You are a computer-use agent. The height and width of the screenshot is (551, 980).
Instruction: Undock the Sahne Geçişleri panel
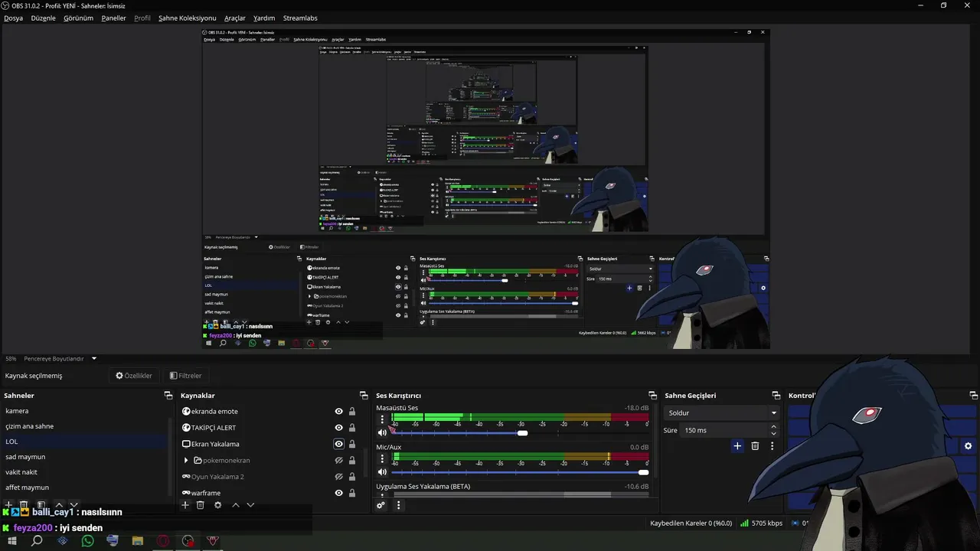coord(776,396)
